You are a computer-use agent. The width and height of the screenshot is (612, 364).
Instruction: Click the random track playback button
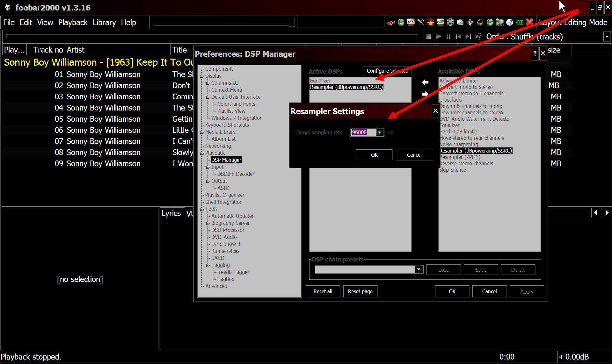[478, 37]
